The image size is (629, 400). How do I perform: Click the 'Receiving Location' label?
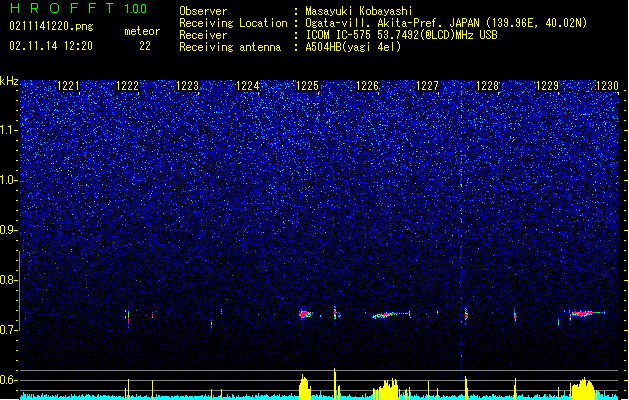click(x=233, y=23)
